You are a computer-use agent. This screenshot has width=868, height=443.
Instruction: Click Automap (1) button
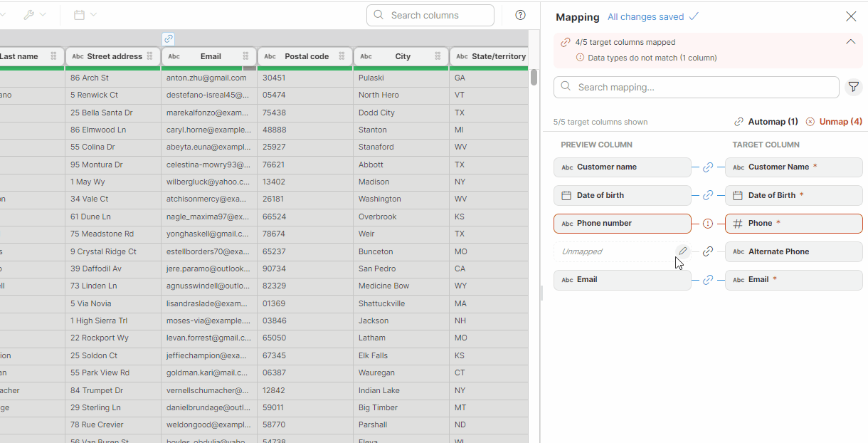(766, 122)
